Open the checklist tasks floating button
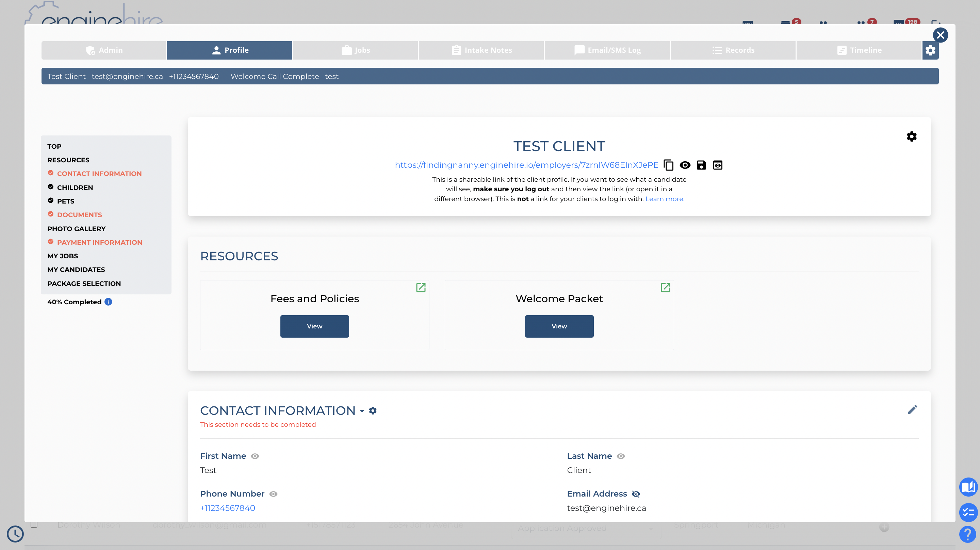 click(968, 512)
